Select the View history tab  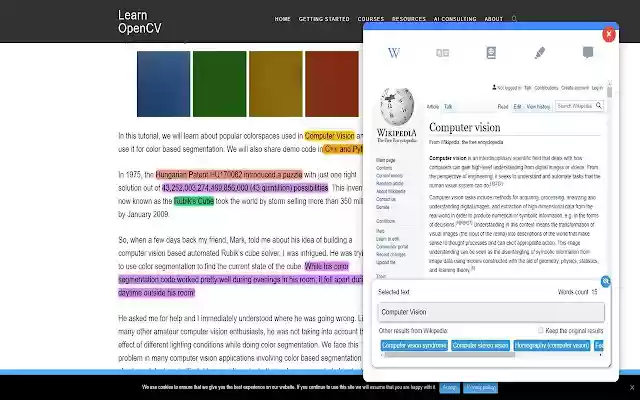click(538, 107)
